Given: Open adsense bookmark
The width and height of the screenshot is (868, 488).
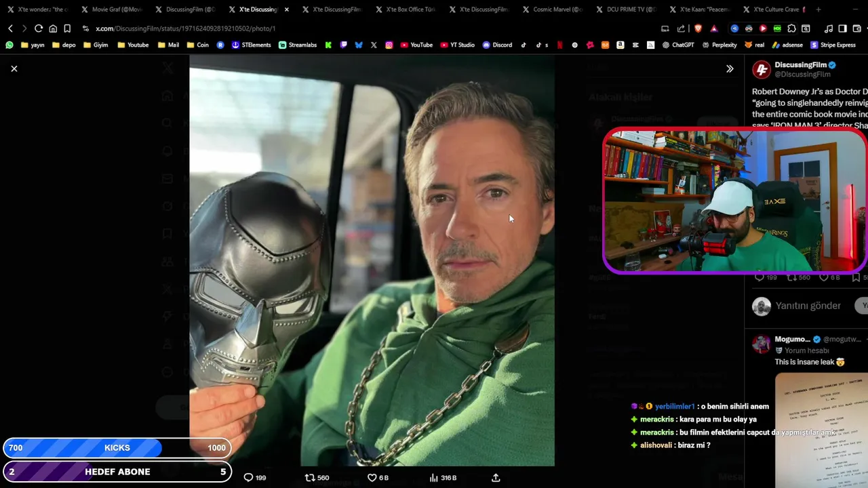Looking at the screenshot, I should point(788,45).
